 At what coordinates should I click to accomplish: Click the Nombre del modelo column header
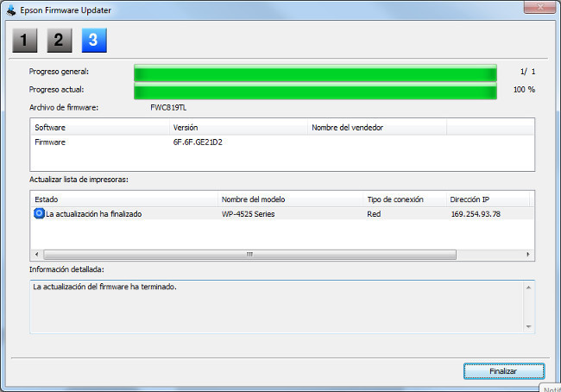click(290, 199)
